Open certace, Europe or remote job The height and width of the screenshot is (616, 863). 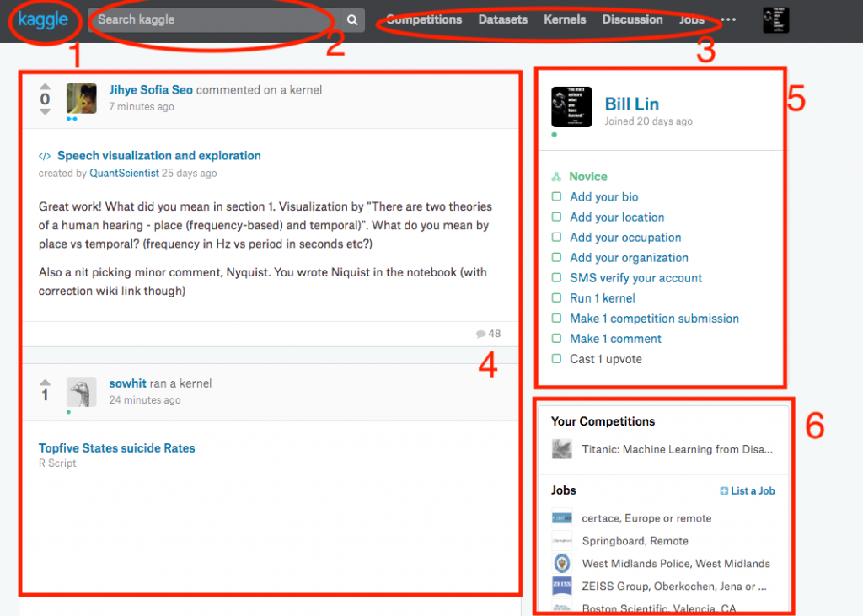[x=646, y=518]
